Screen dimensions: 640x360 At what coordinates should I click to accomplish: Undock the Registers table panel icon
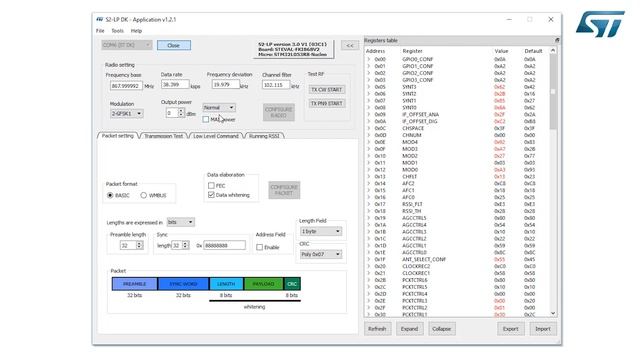(x=557, y=40)
